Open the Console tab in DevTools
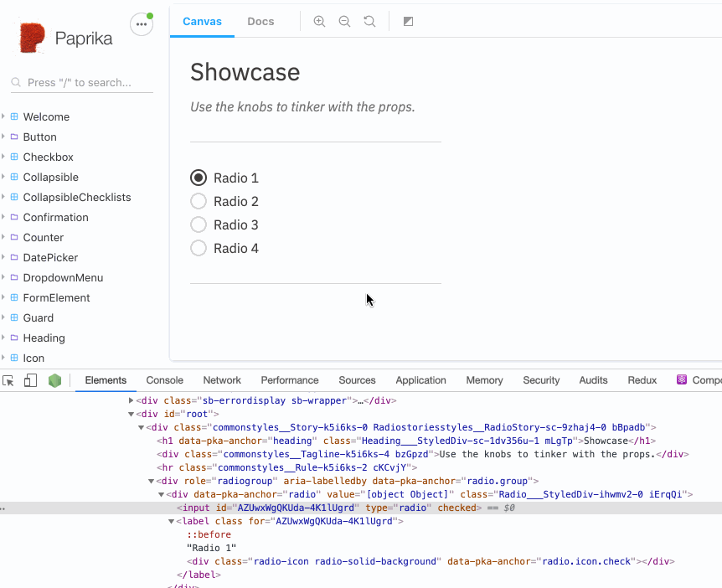The width and height of the screenshot is (722, 588). click(164, 380)
